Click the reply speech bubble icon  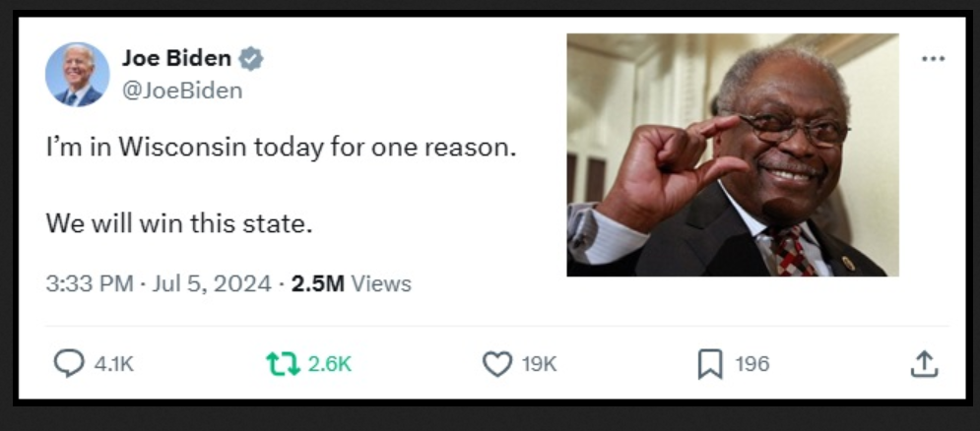(x=68, y=364)
